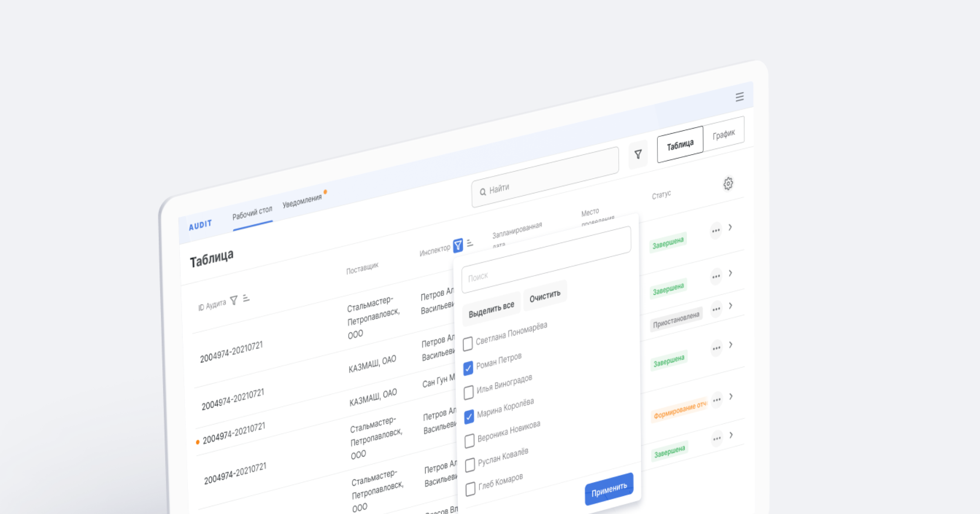Tick the Глеб Комаров checkbox
The image size is (980, 514).
pyautogui.click(x=470, y=489)
